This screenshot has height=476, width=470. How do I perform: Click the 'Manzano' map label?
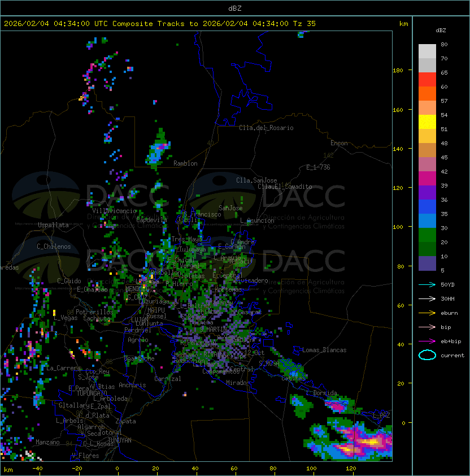click(47, 442)
